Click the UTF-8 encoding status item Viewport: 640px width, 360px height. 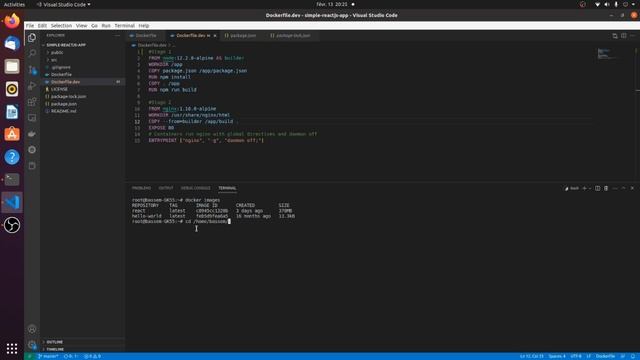(576, 356)
